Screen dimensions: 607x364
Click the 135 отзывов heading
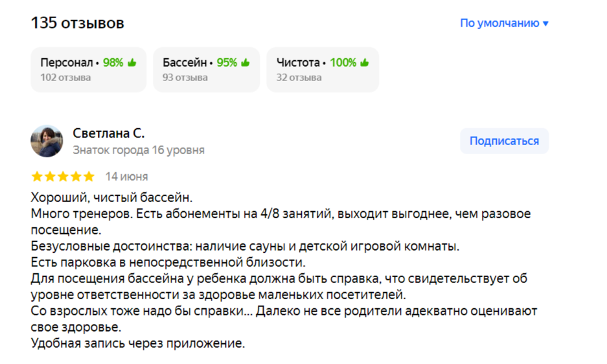click(78, 23)
